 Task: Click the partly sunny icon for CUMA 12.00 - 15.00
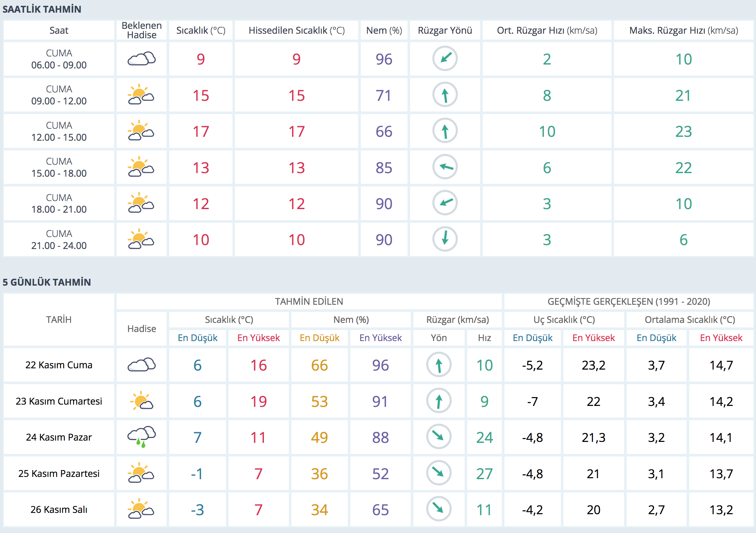click(x=141, y=131)
